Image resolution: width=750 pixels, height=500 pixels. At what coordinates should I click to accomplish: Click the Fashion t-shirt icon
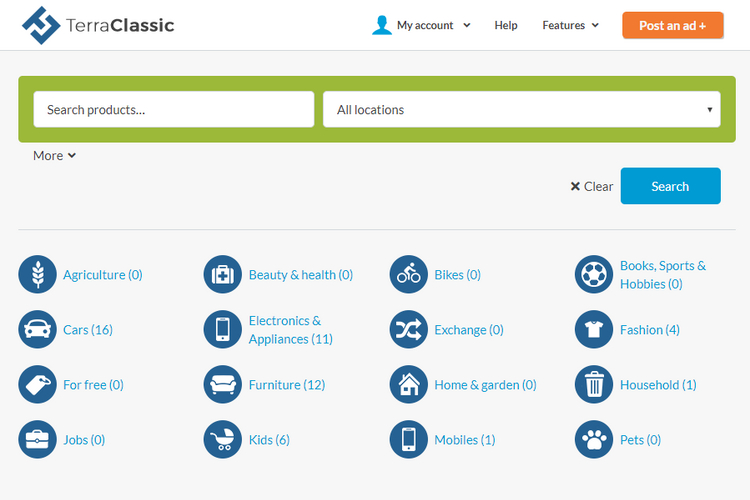[594, 329]
